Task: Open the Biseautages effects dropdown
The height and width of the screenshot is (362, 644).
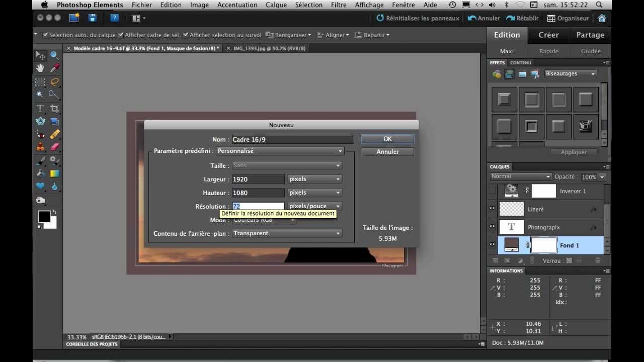Action: coord(570,74)
